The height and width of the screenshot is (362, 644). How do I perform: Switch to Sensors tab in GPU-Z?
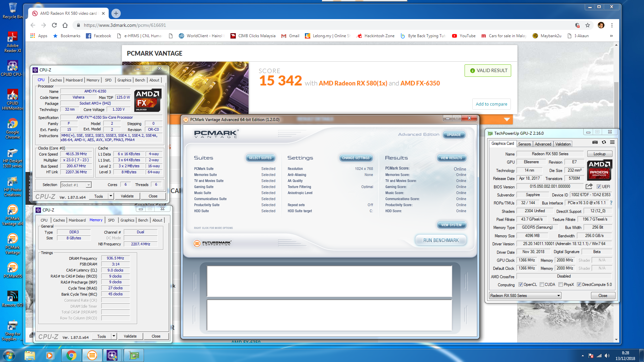click(524, 144)
